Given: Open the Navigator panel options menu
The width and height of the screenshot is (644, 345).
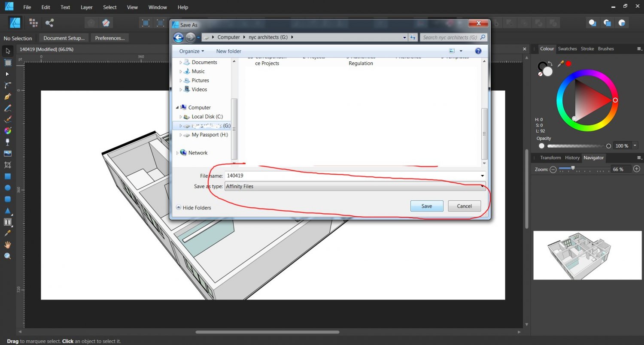Looking at the screenshot, I should [639, 158].
